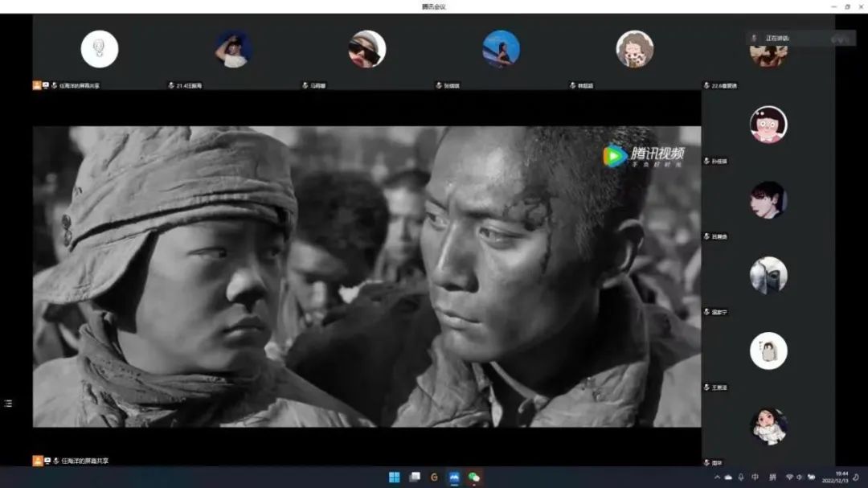Click the shared black-and-white video frame
868x488 pixels.
coord(366,276)
